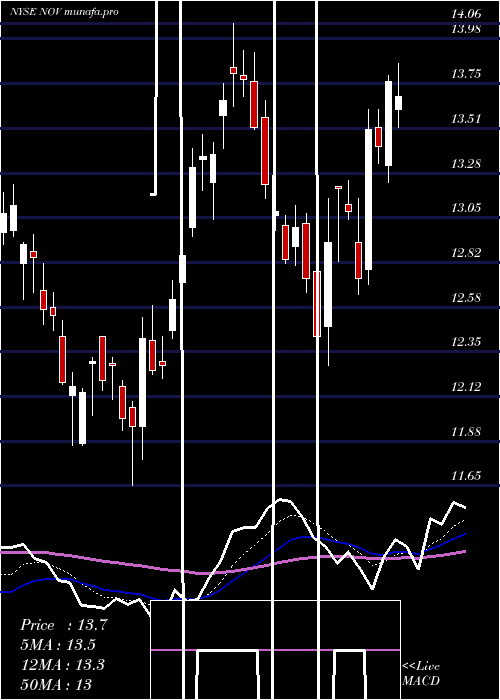Click the 12.58 price axis label
This screenshot has width=500, height=700.
pyautogui.click(x=466, y=297)
